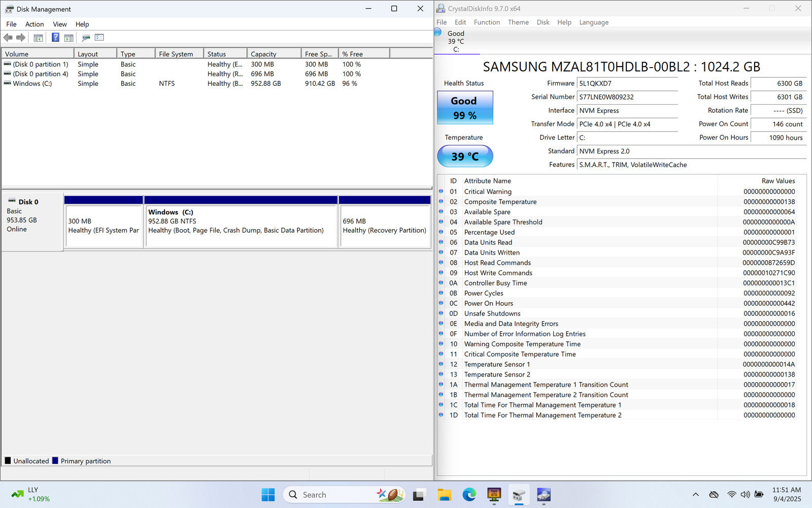The width and height of the screenshot is (812, 508).
Task: Open the Action menu in Disk Management
Action: [x=35, y=24]
